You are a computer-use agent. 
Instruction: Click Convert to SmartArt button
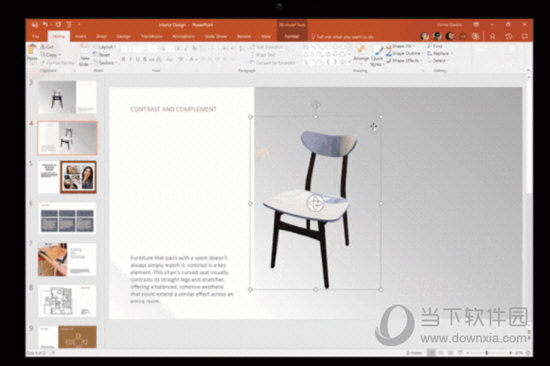tap(273, 62)
